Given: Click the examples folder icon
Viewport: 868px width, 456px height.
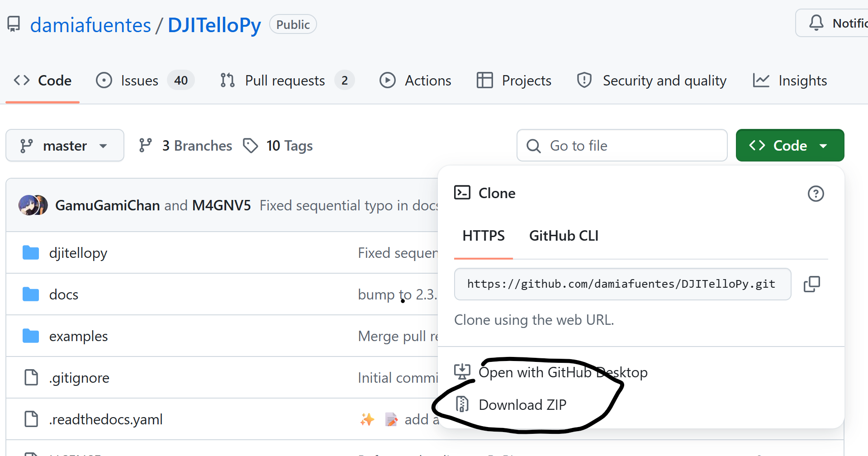Looking at the screenshot, I should pyautogui.click(x=31, y=336).
